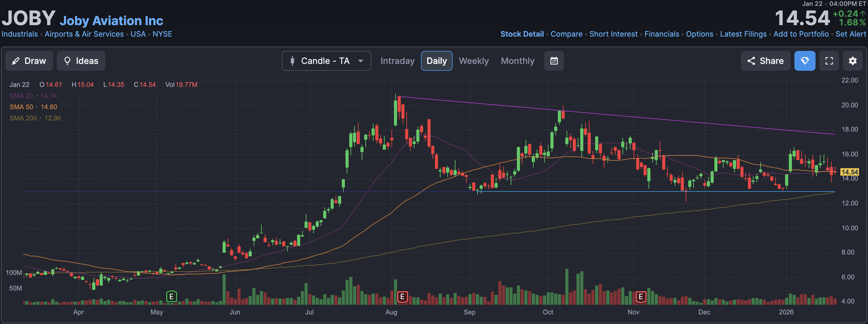Click the 14.54 last price in header
This screenshot has height=324, width=868.
[802, 18]
